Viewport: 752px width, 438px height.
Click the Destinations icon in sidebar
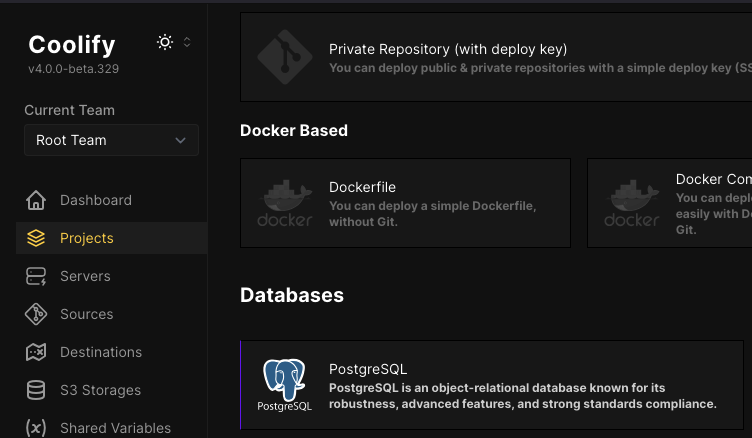click(36, 352)
